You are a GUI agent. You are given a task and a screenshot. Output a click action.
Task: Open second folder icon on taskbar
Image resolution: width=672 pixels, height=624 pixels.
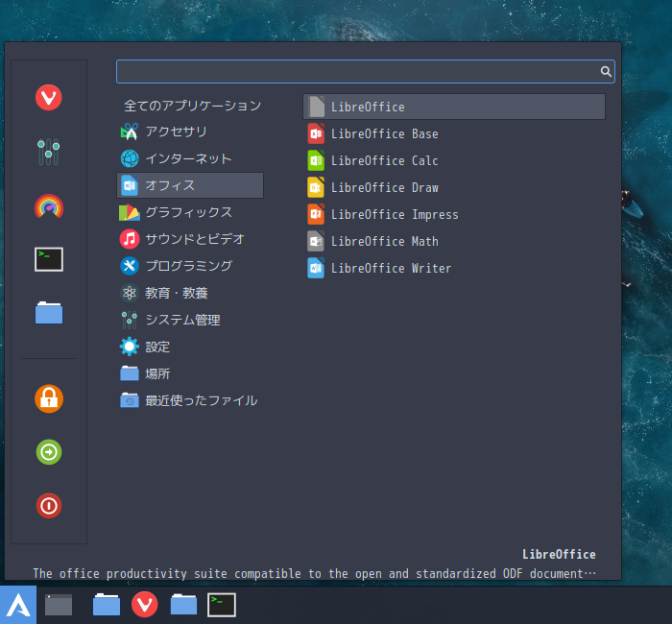tap(183, 605)
